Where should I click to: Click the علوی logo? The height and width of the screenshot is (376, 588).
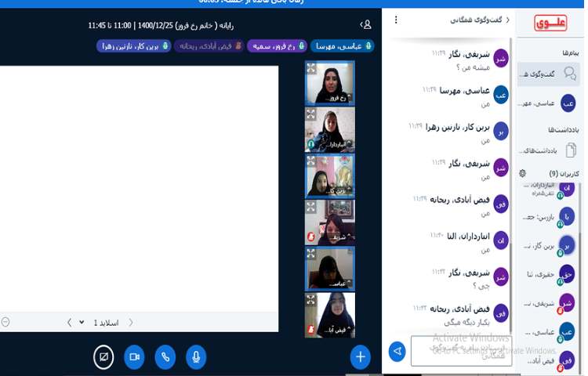coord(550,23)
